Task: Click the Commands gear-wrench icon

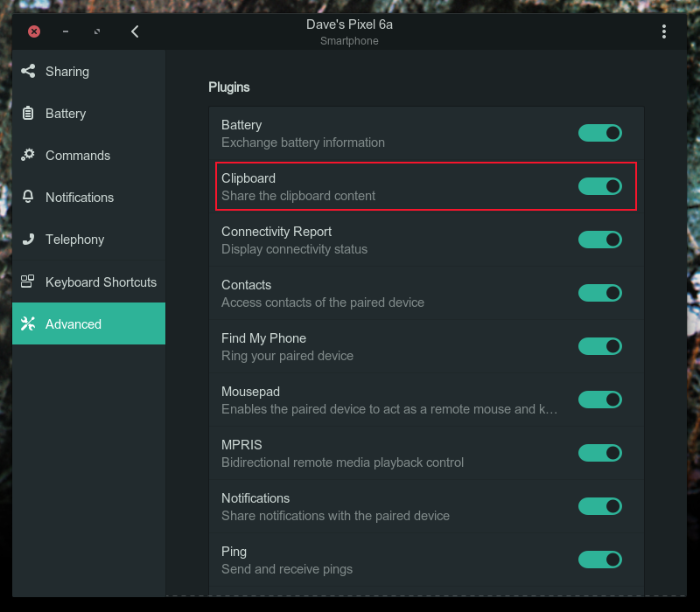Action: click(27, 155)
